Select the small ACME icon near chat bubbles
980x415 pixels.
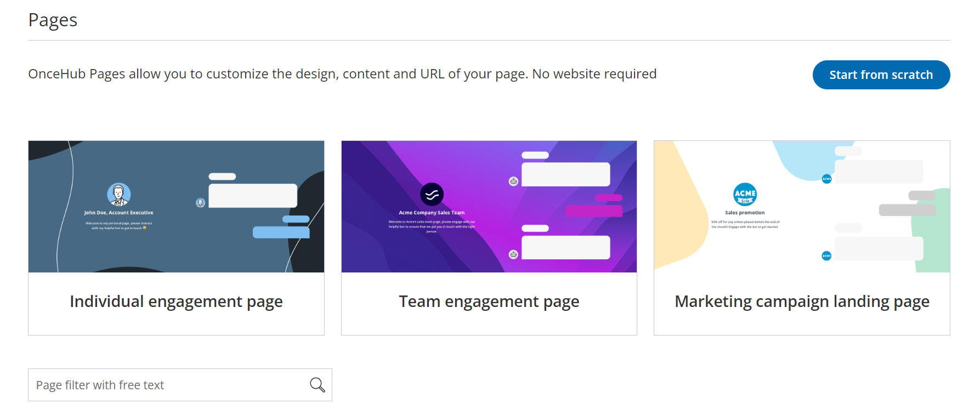click(826, 178)
